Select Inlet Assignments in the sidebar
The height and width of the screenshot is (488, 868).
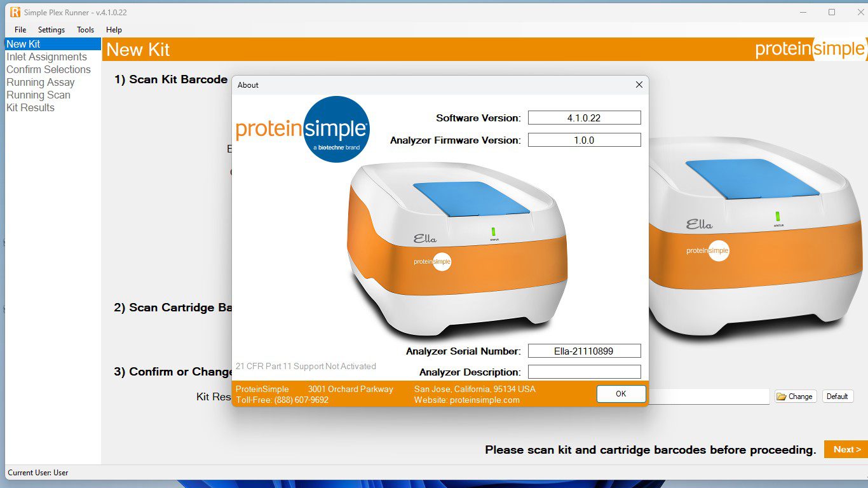coord(47,57)
